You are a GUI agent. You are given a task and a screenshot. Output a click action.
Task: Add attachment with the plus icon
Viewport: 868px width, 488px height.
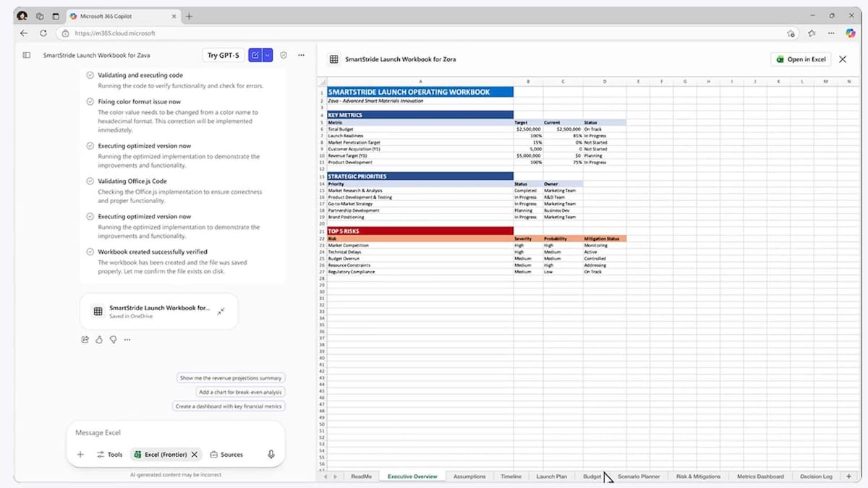(80, 455)
